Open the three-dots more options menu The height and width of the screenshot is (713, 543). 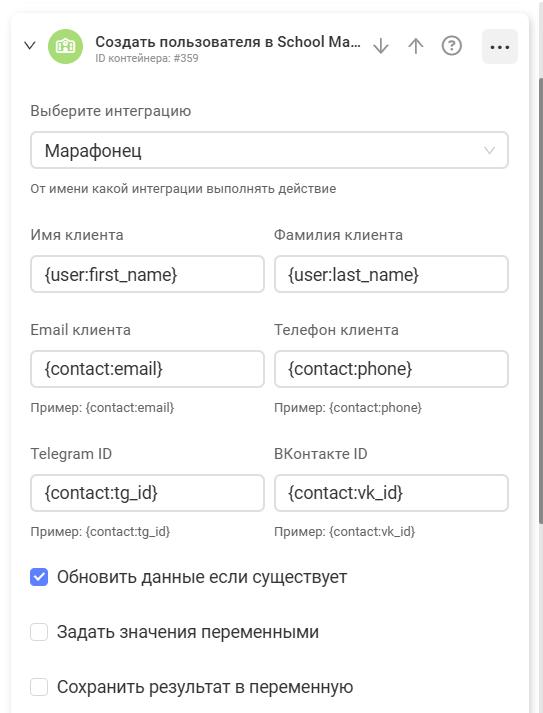[x=500, y=47]
